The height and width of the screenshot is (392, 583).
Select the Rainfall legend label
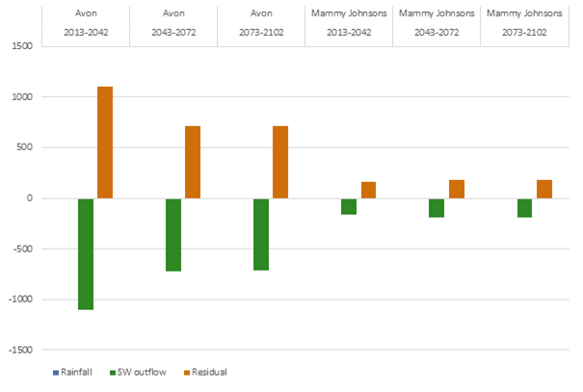78,373
